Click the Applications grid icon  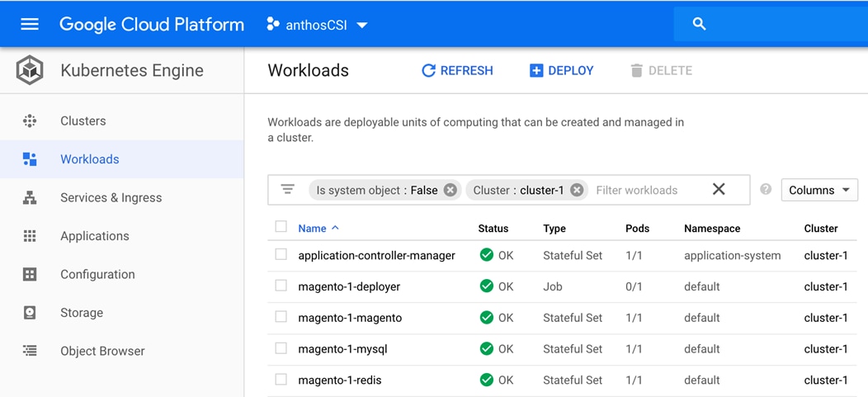(30, 236)
